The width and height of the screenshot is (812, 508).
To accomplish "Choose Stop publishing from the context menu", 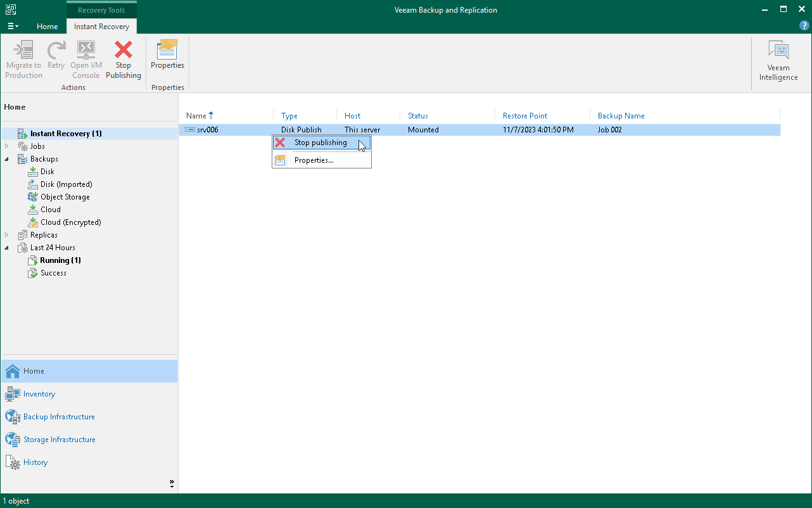I will click(x=319, y=143).
